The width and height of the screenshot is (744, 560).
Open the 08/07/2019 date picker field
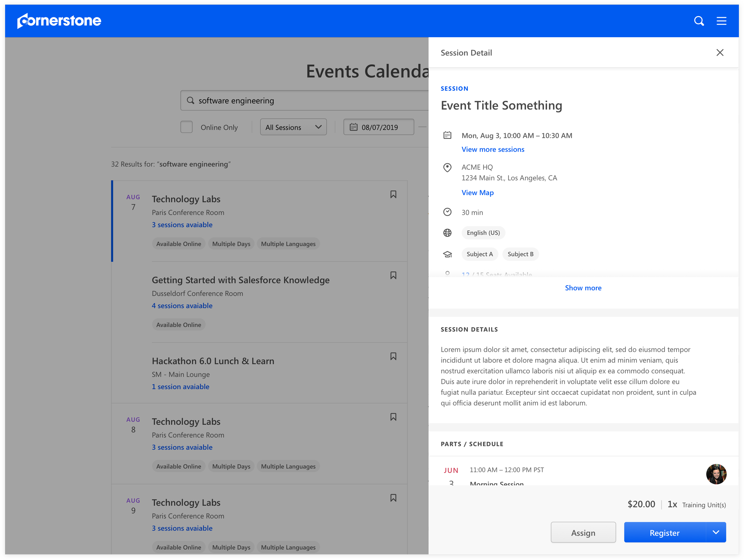pyautogui.click(x=378, y=127)
